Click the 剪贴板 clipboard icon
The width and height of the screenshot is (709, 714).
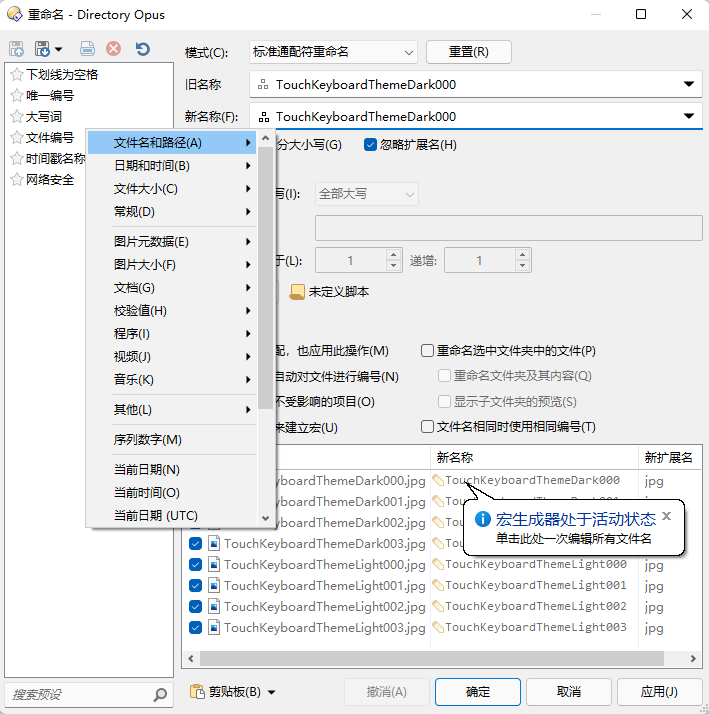[197, 692]
